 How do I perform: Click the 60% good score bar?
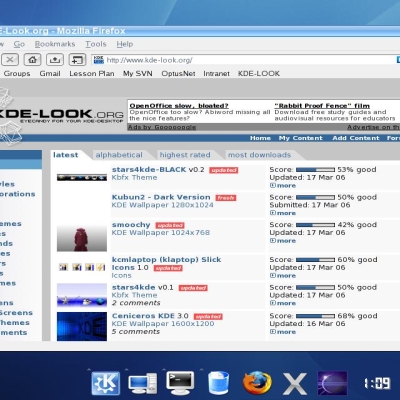point(315,260)
